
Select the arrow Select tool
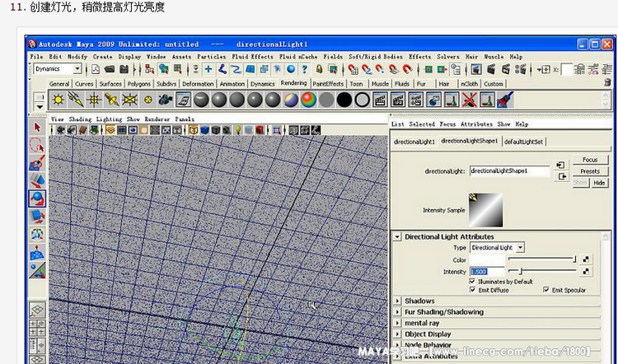tap(37, 128)
